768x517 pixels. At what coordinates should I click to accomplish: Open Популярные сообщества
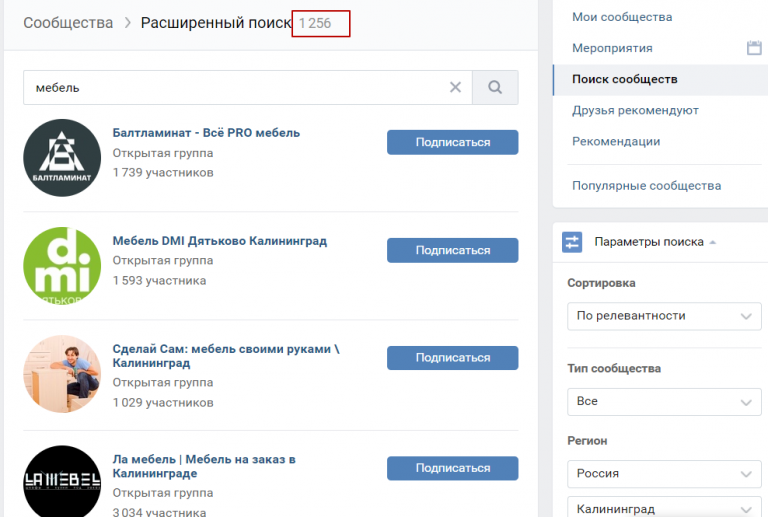click(647, 186)
